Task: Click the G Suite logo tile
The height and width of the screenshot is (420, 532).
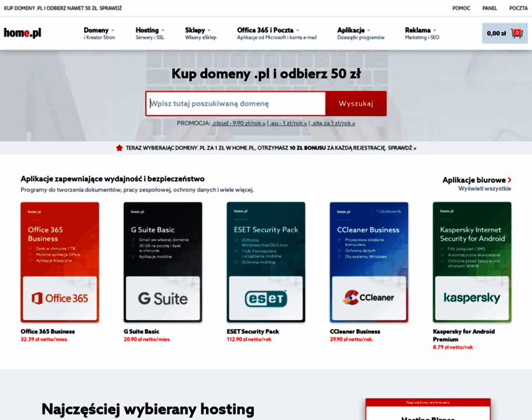Action: 163,298
